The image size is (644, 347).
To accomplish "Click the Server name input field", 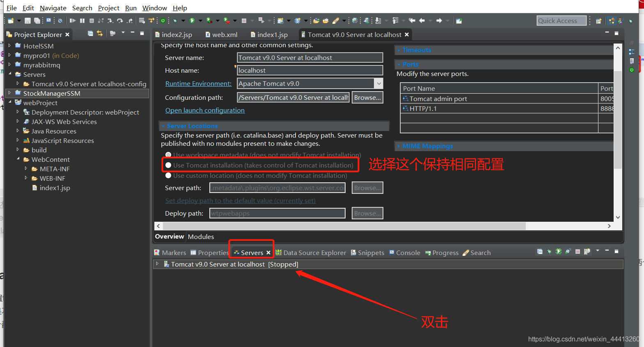I will (x=310, y=57).
